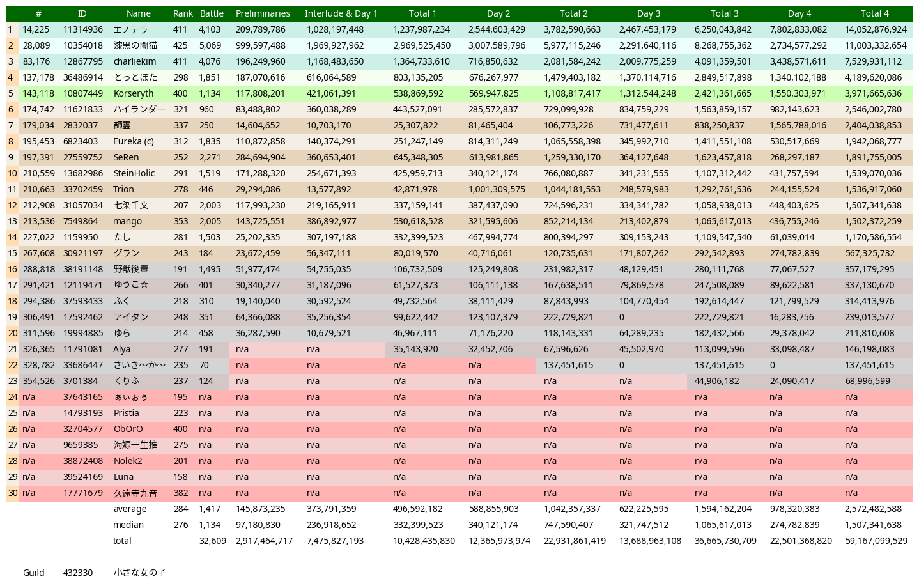Click the Preliminaries column header
Image resolution: width=919 pixels, height=588 pixels.
pyautogui.click(x=263, y=13)
